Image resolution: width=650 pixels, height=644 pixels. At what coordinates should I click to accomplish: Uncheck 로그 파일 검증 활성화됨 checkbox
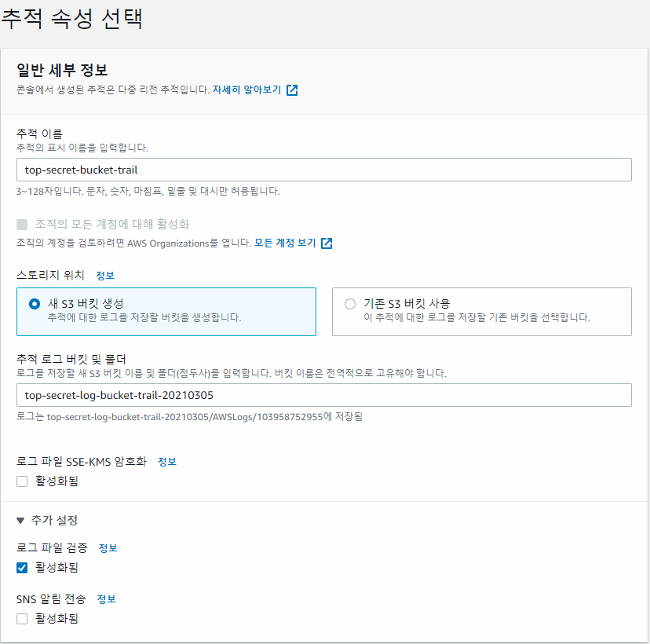22,568
